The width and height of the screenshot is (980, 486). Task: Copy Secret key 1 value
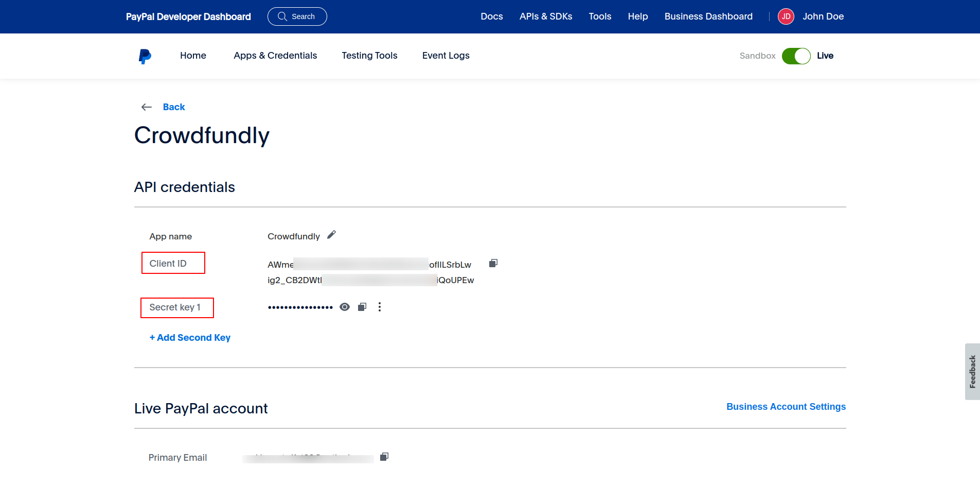click(x=362, y=307)
